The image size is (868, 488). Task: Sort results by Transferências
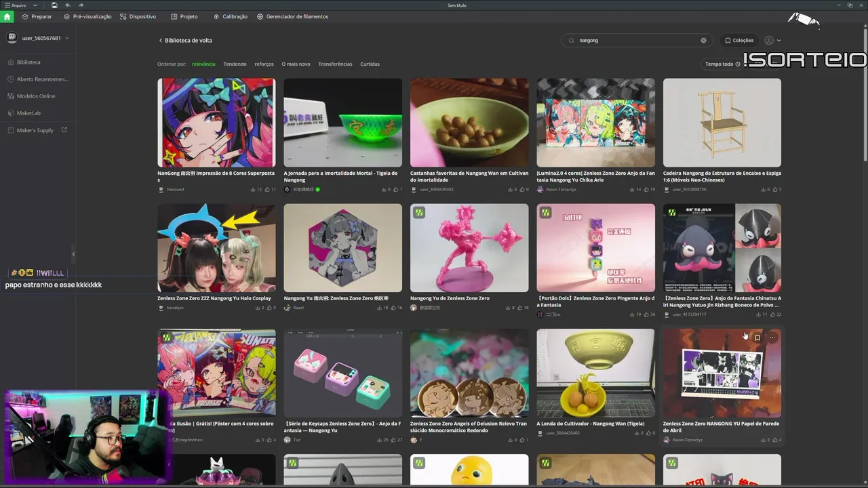coord(335,64)
